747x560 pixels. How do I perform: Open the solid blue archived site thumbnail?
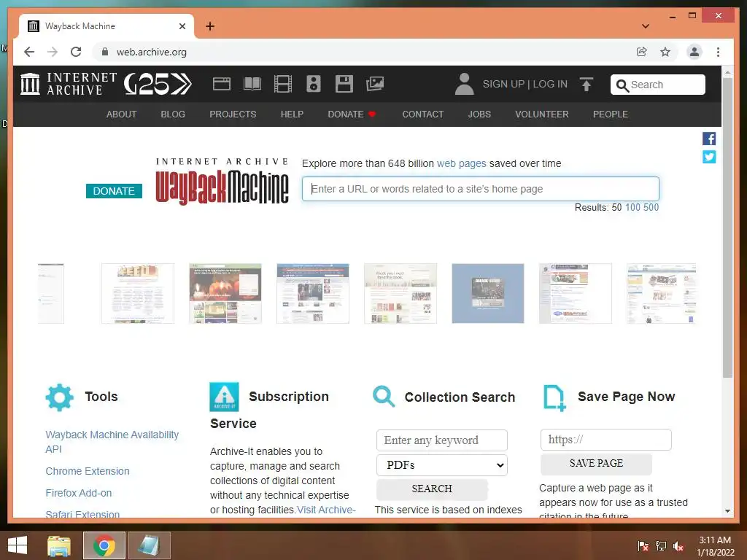point(488,293)
